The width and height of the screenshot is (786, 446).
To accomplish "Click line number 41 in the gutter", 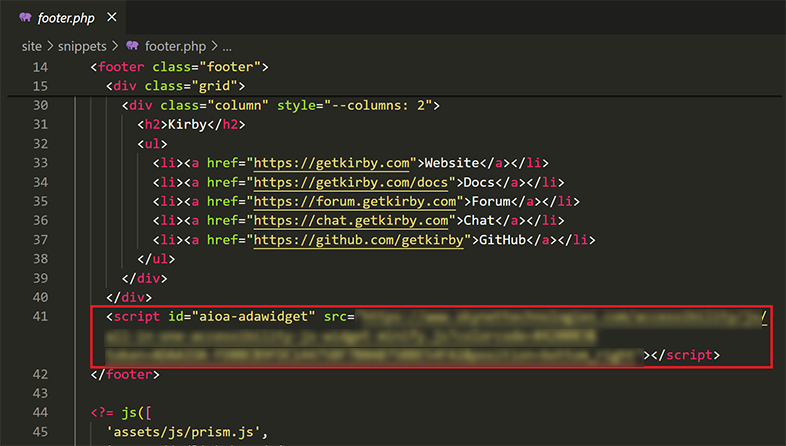I will [40, 317].
